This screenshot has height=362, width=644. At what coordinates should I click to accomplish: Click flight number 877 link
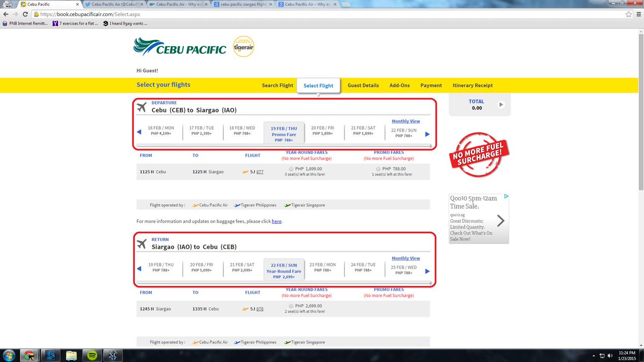tap(260, 172)
